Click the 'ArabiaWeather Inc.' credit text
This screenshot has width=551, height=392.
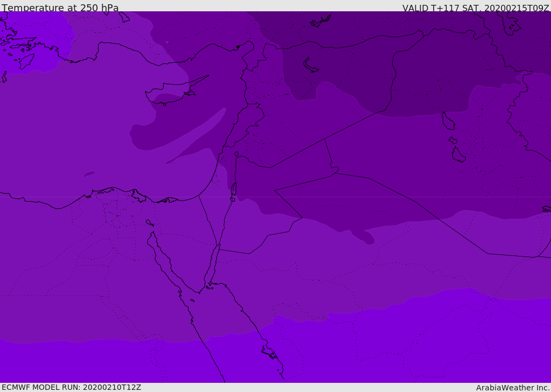(x=513, y=388)
